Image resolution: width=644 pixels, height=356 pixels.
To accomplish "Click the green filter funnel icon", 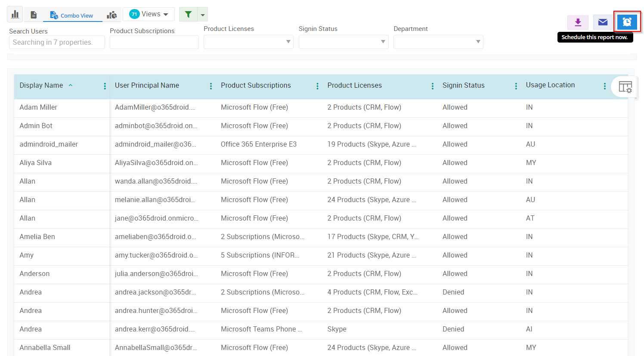I will click(x=188, y=15).
